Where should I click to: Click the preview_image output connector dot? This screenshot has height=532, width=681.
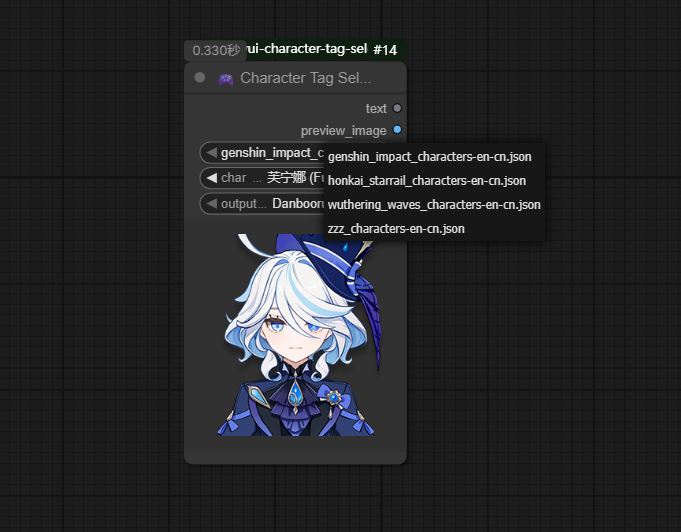(397, 129)
